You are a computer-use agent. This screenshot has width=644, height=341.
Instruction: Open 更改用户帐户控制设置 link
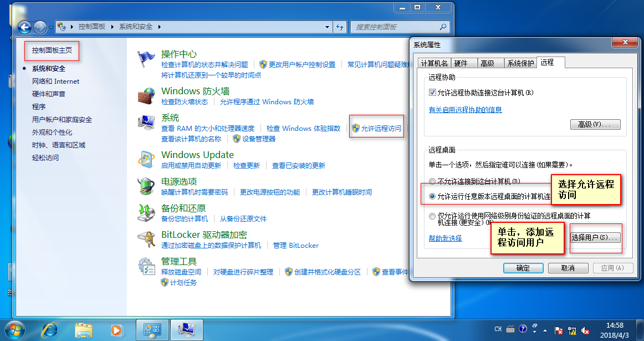(302, 64)
